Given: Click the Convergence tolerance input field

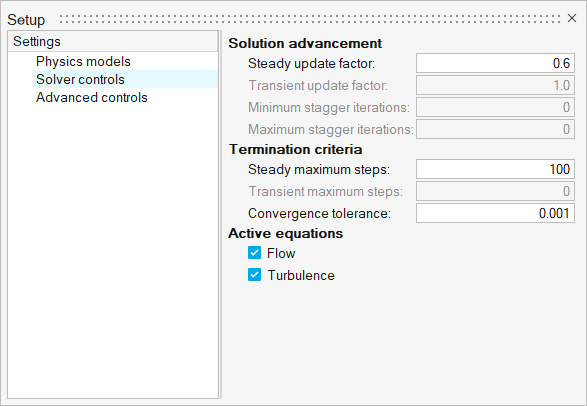Looking at the screenshot, I should pos(495,213).
